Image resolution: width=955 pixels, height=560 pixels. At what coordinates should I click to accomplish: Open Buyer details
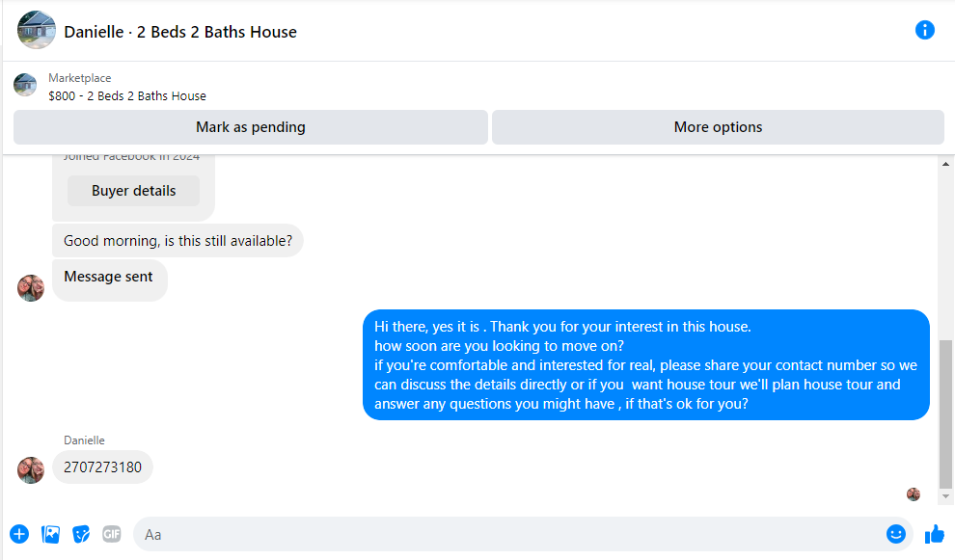(x=133, y=191)
